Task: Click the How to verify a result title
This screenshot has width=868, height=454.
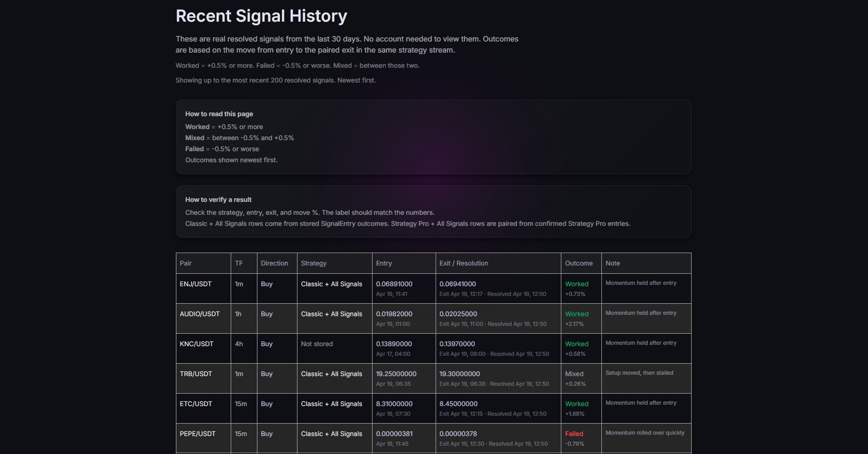Action: (x=218, y=200)
